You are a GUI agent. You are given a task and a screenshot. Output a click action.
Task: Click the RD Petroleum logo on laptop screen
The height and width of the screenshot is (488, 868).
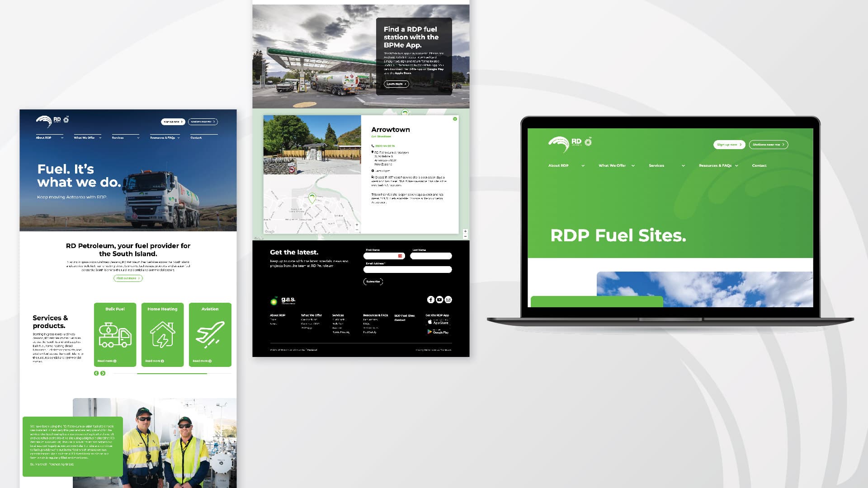570,144
